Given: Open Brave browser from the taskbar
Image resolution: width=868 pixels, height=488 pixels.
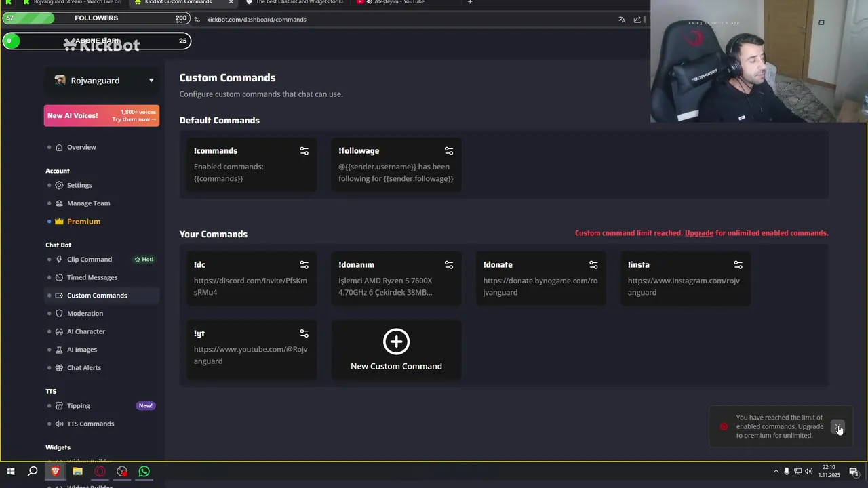Looking at the screenshot, I should (56, 472).
